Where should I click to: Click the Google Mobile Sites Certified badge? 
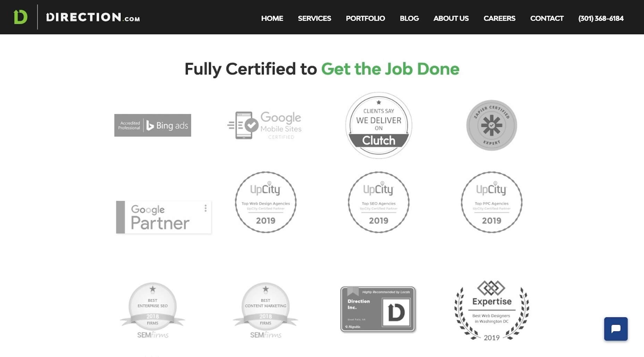(265, 125)
